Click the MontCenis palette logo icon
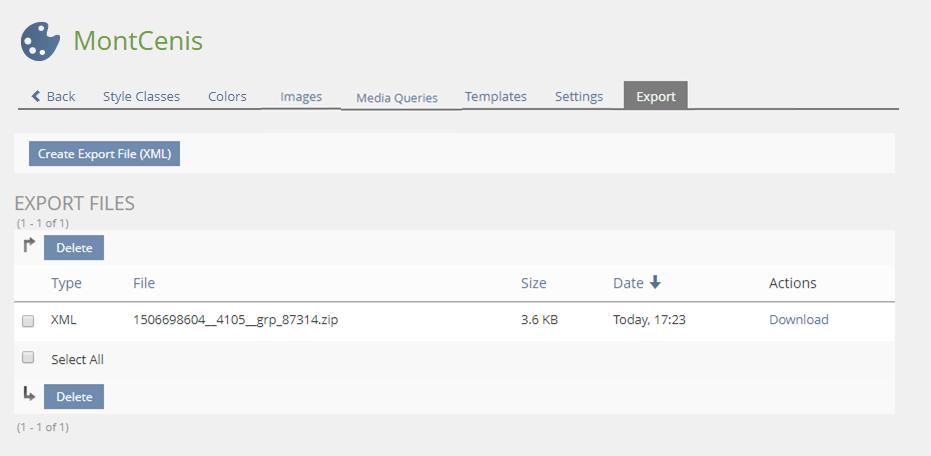 point(41,41)
